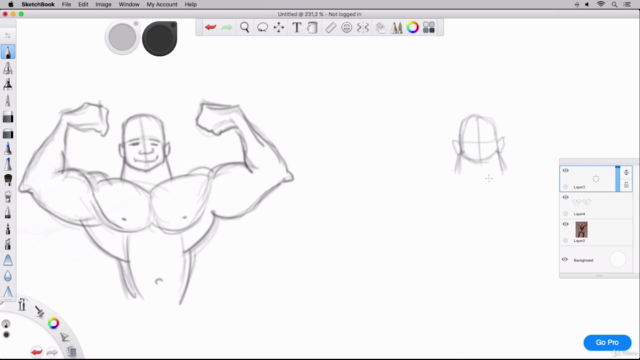Open the Window menu

pos(129,4)
